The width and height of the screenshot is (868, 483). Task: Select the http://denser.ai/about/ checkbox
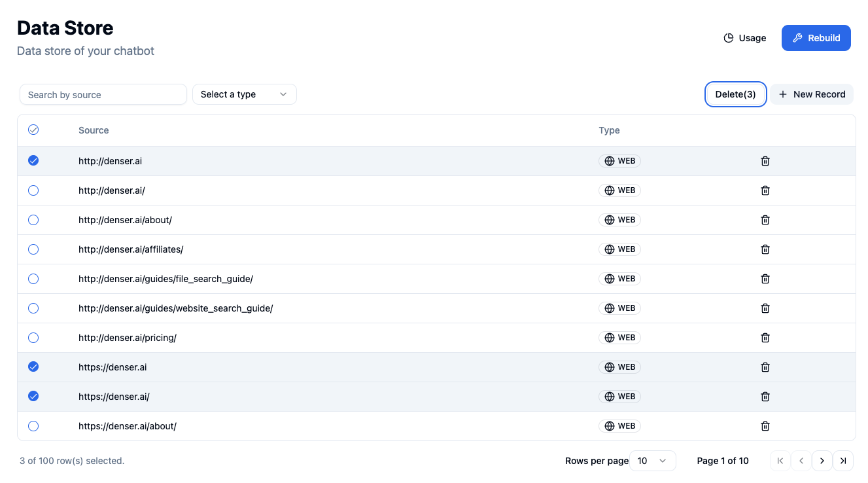[33, 220]
